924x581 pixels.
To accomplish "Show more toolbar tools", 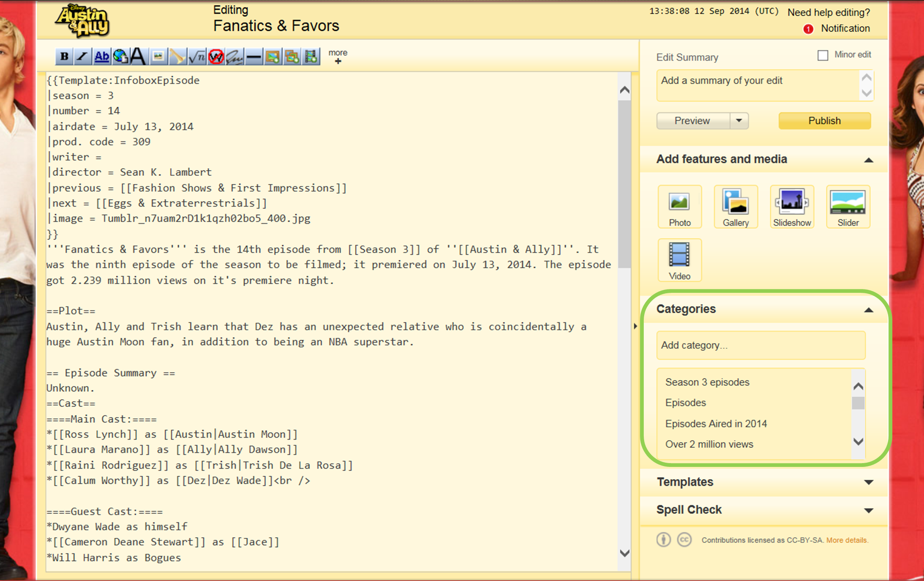I will coord(338,56).
